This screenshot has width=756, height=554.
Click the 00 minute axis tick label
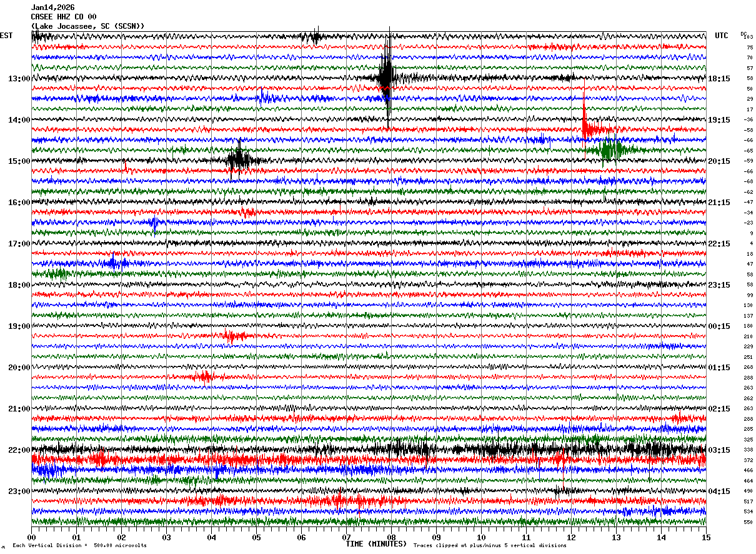coord(31,537)
